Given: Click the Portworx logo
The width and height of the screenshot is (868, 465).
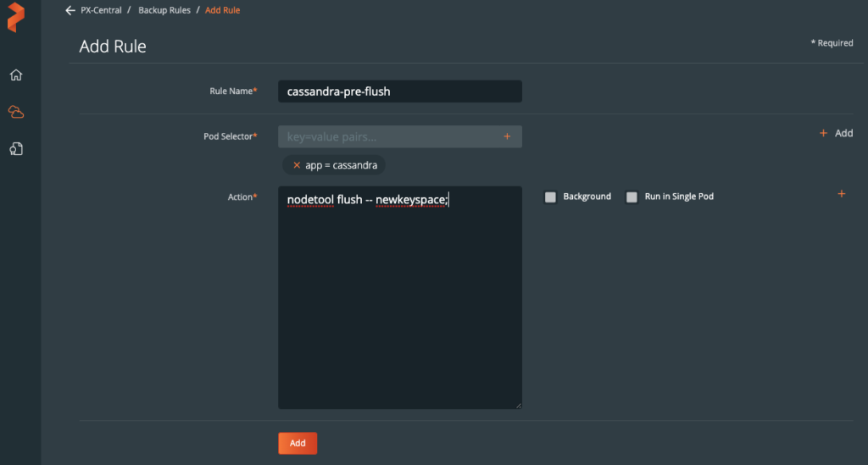Looking at the screenshot, I should (x=16, y=18).
